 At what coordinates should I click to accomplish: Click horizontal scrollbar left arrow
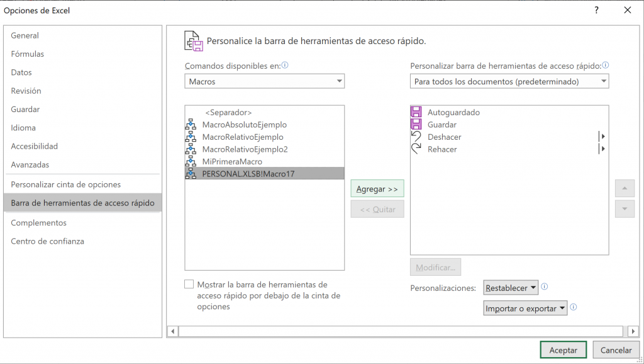[173, 331]
